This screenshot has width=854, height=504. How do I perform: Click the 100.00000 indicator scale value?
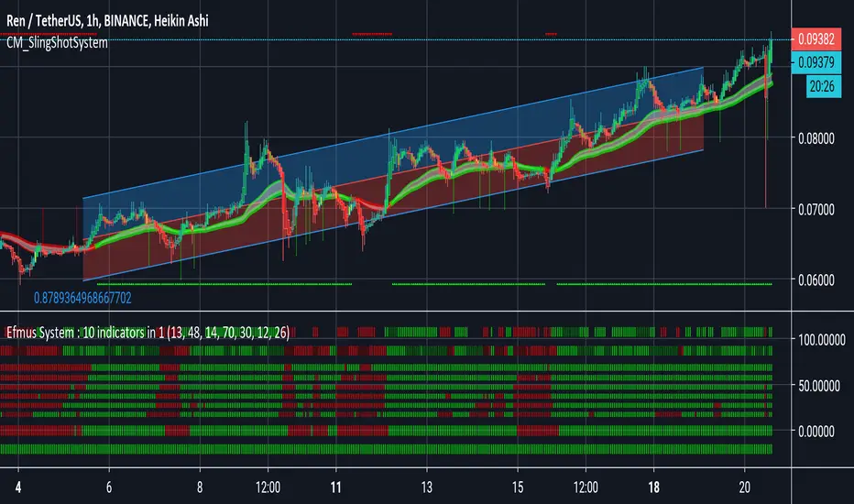[x=821, y=340]
